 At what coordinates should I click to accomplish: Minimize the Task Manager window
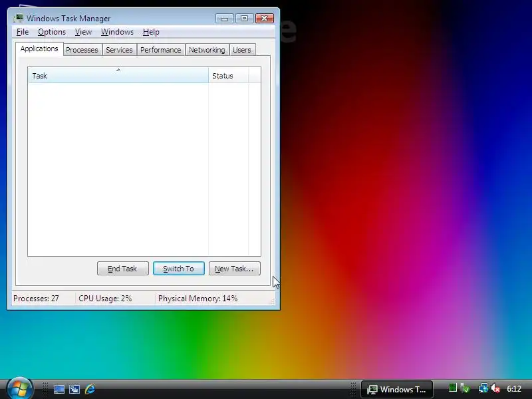tap(225, 19)
